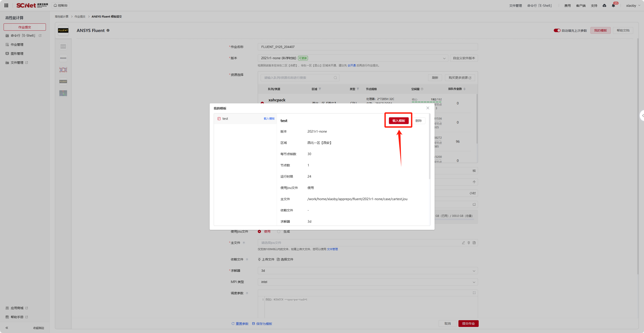Select the FLUENT app icon in sidebar strip
The image size is (644, 333).
click(x=63, y=82)
